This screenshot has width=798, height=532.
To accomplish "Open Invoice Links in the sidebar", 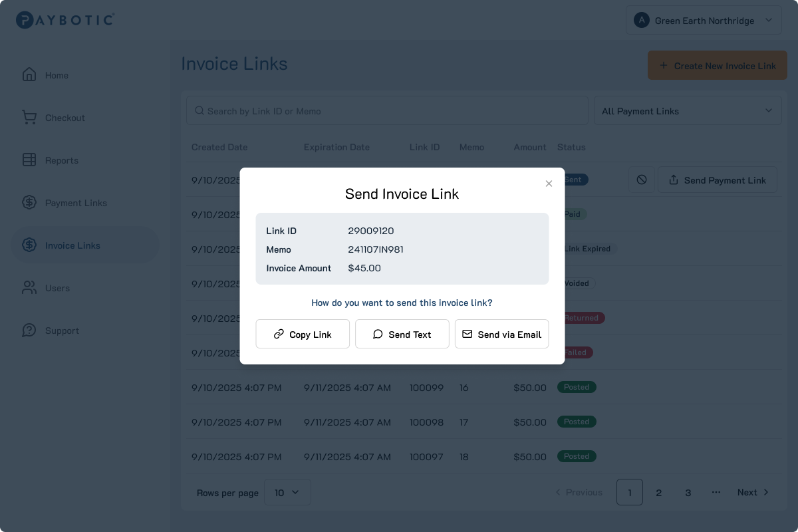I will [x=72, y=245].
